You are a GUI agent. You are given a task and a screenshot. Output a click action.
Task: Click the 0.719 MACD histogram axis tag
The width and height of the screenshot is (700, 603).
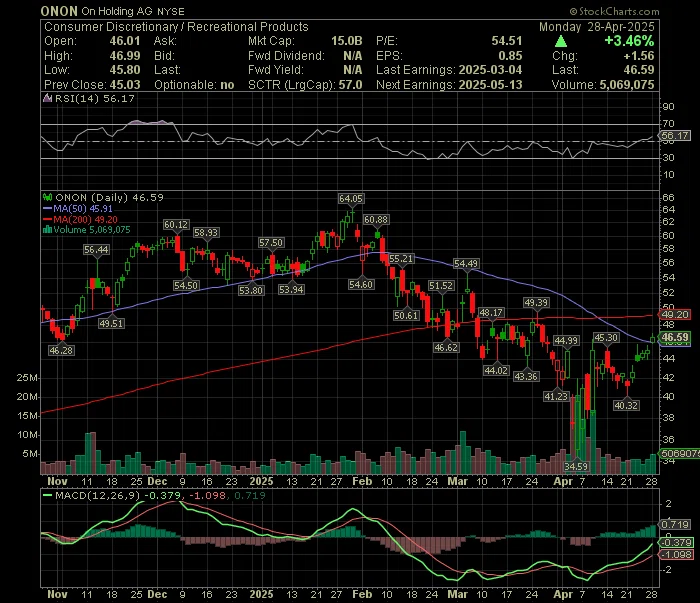[x=675, y=524]
